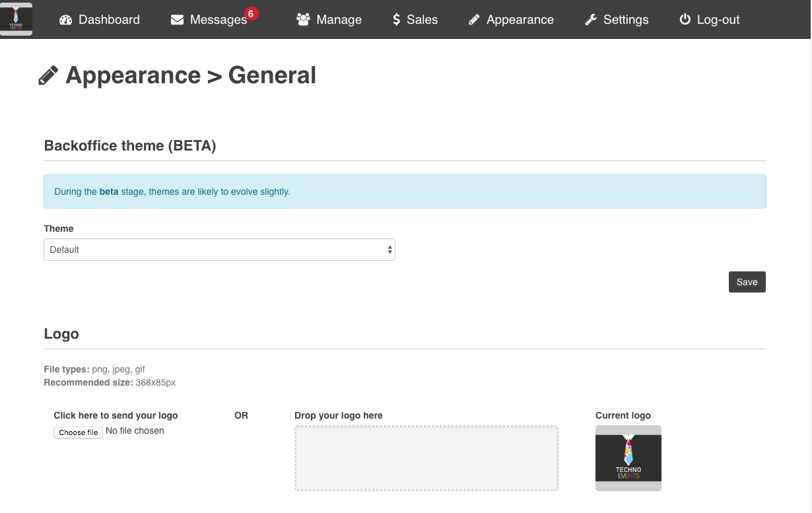Viewport: 812px width, 513px height.
Task: Click the red unread messages badge
Action: coord(251,13)
